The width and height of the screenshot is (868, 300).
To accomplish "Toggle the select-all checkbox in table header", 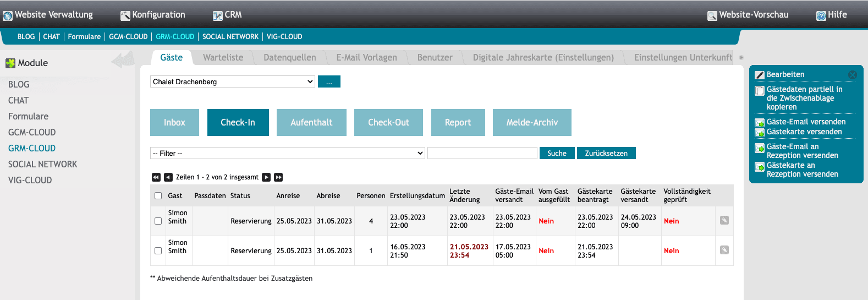I will pyautogui.click(x=158, y=195).
